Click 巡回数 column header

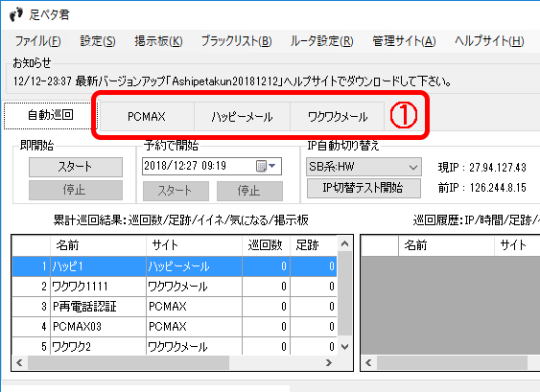click(267, 245)
